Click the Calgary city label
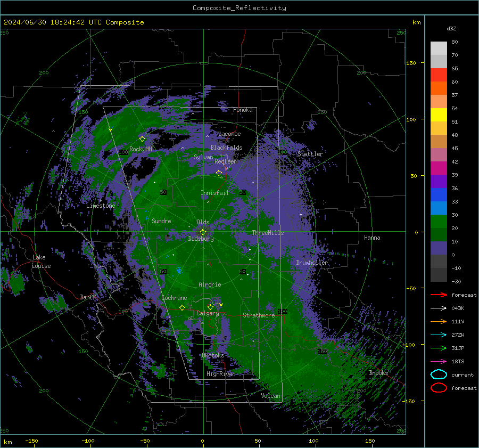479x448 pixels. pyautogui.click(x=208, y=313)
